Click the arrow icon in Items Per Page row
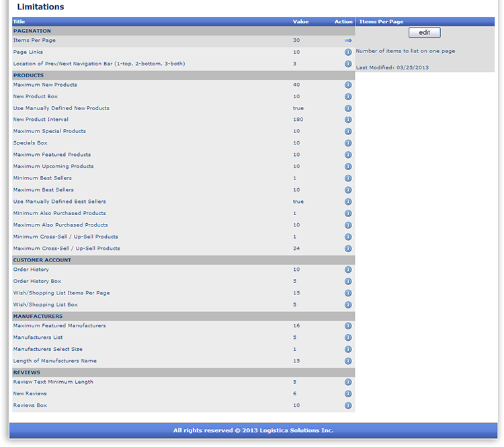The image size is (504, 447). (x=348, y=40)
